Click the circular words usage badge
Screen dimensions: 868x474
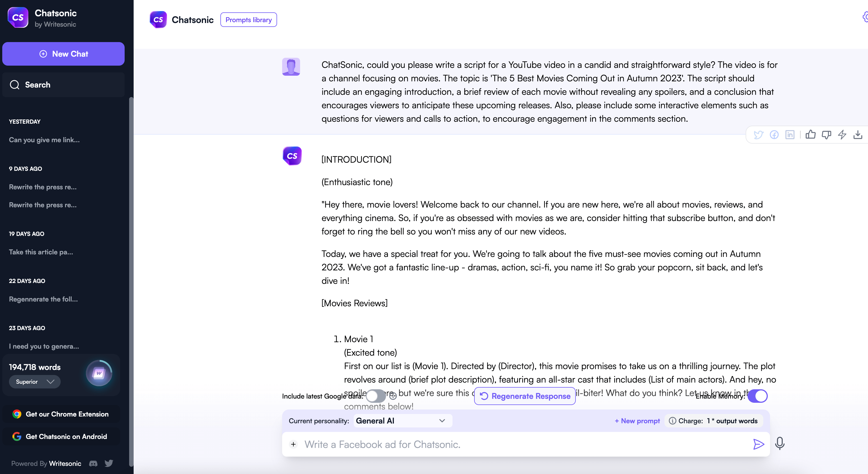(x=99, y=373)
